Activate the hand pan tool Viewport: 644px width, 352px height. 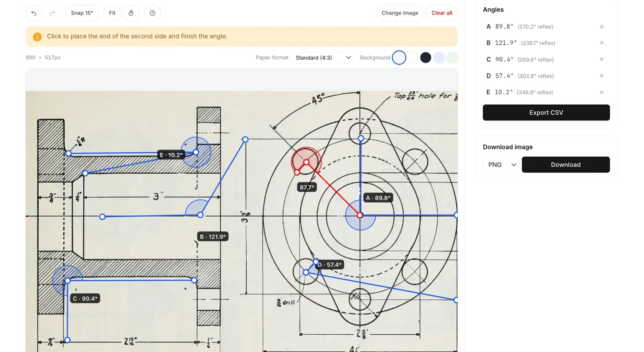point(131,13)
